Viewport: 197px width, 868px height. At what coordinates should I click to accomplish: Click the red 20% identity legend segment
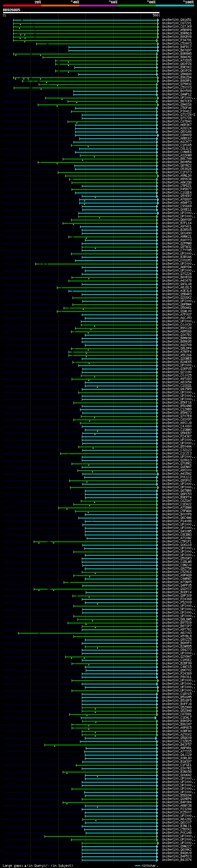coord(22,6)
